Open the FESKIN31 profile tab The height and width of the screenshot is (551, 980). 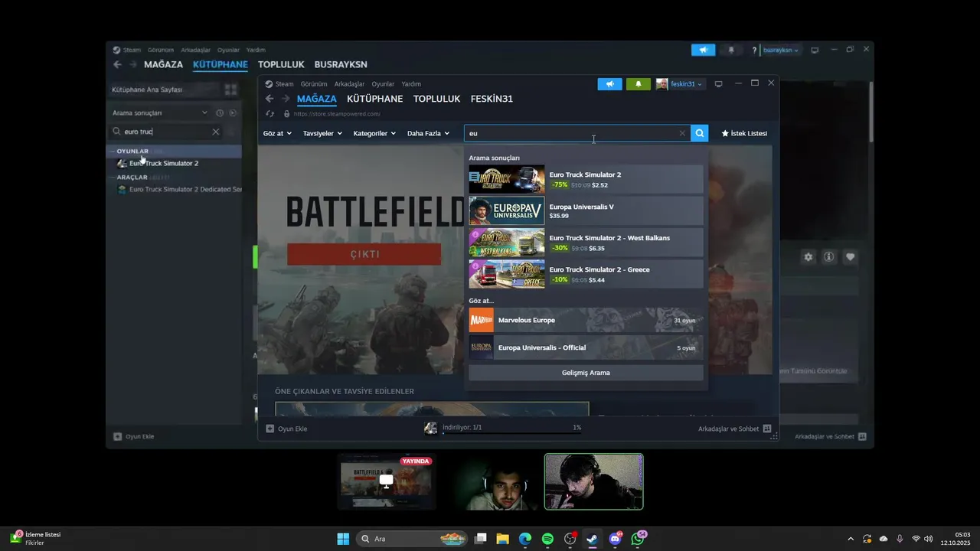492,99
